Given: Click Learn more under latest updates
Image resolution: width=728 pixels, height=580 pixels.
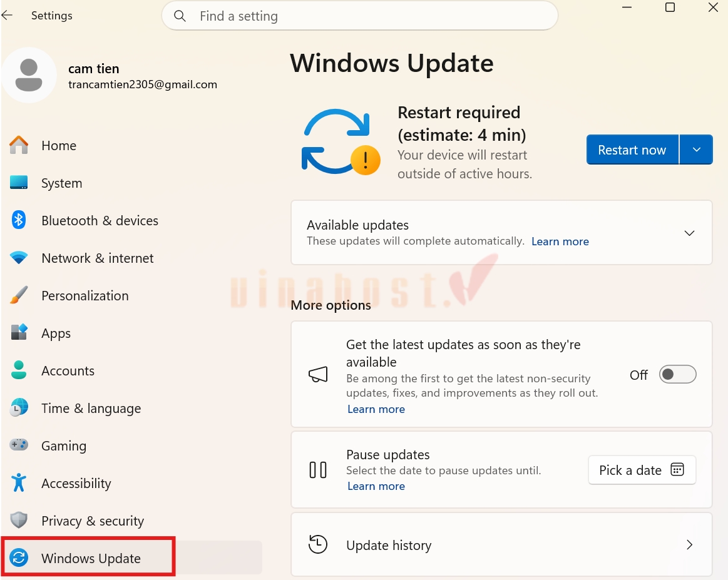Looking at the screenshot, I should coord(376,409).
